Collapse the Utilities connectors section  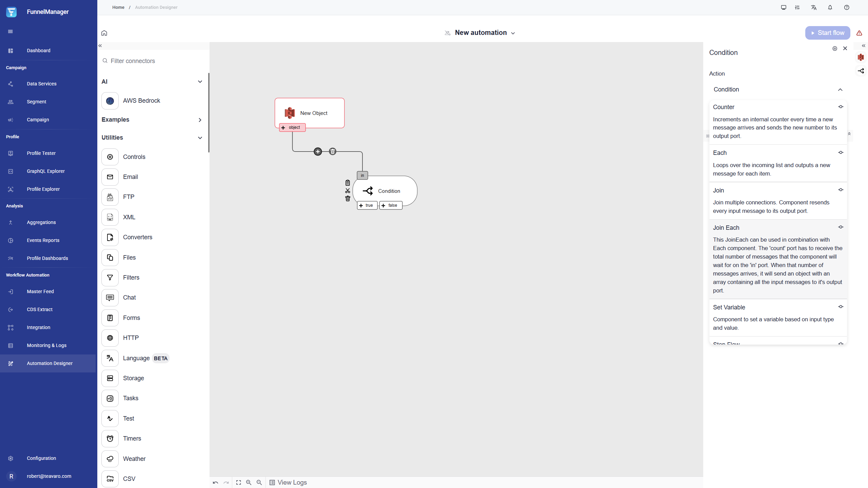click(x=200, y=138)
